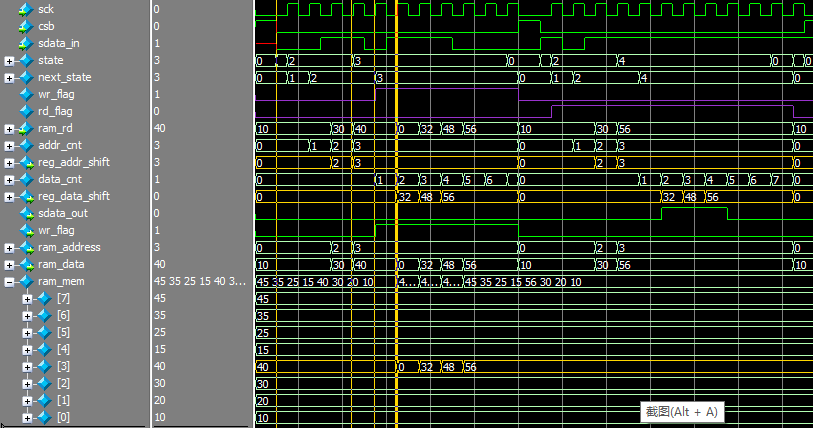
Task: Select the ram_mem [2] row label
Action: 63,383
